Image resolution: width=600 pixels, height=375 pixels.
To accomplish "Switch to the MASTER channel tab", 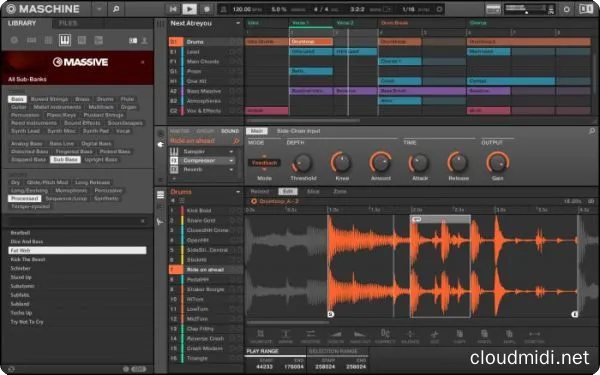I will click(179, 131).
